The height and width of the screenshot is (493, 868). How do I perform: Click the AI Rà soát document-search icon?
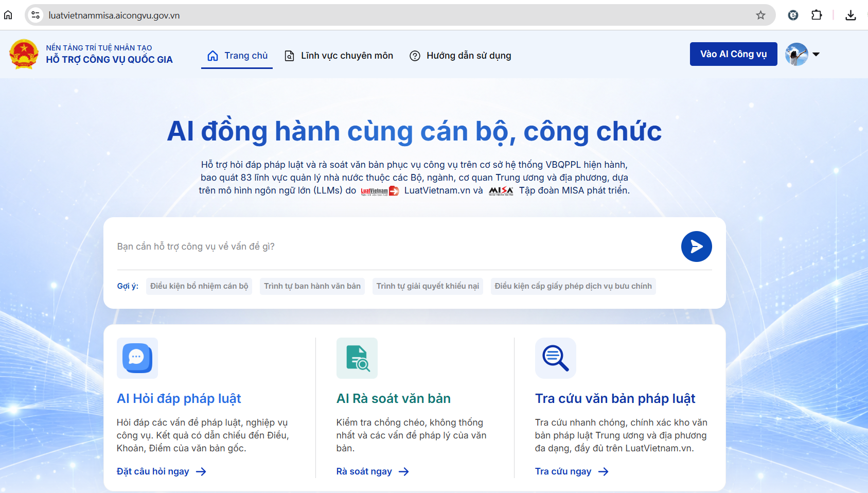[x=357, y=358]
